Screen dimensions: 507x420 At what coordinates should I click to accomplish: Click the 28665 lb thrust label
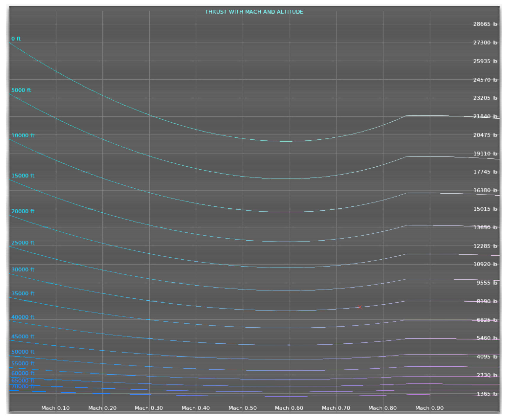pyautogui.click(x=485, y=24)
